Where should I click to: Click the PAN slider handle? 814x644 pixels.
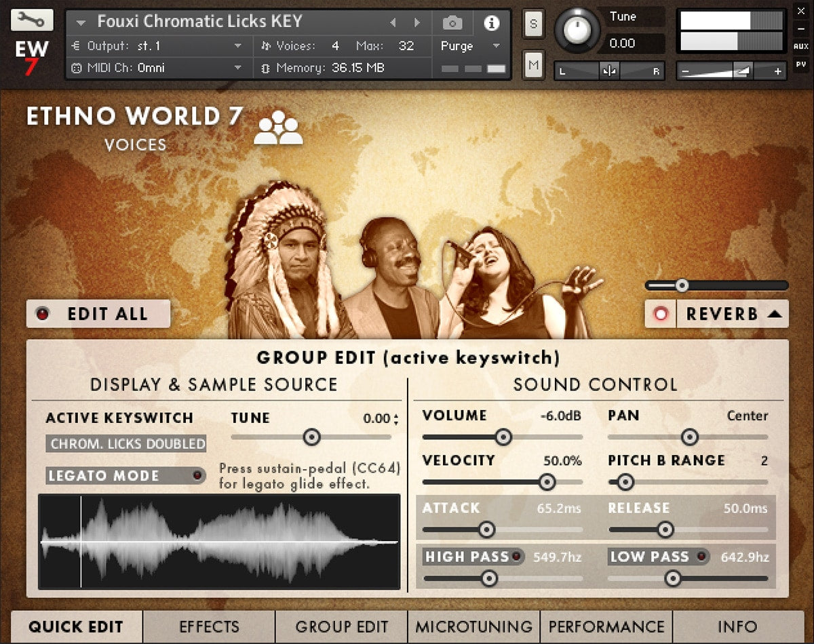[x=689, y=437]
